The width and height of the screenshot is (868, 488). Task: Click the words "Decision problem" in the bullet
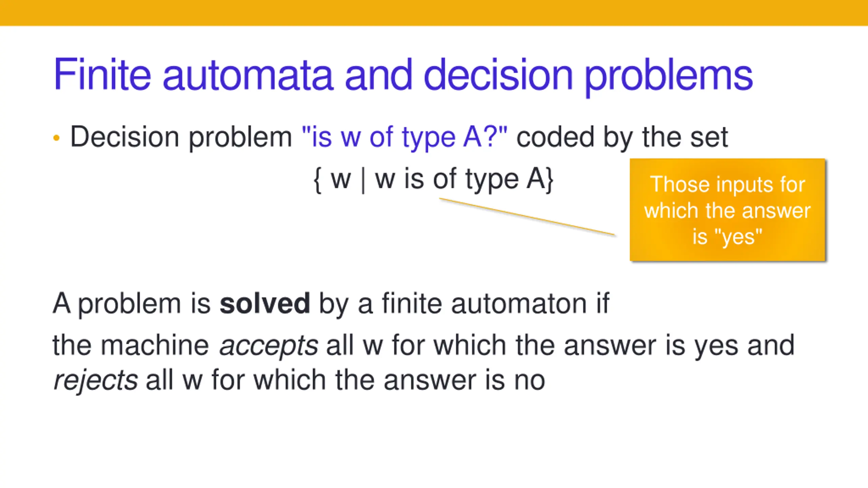point(181,137)
